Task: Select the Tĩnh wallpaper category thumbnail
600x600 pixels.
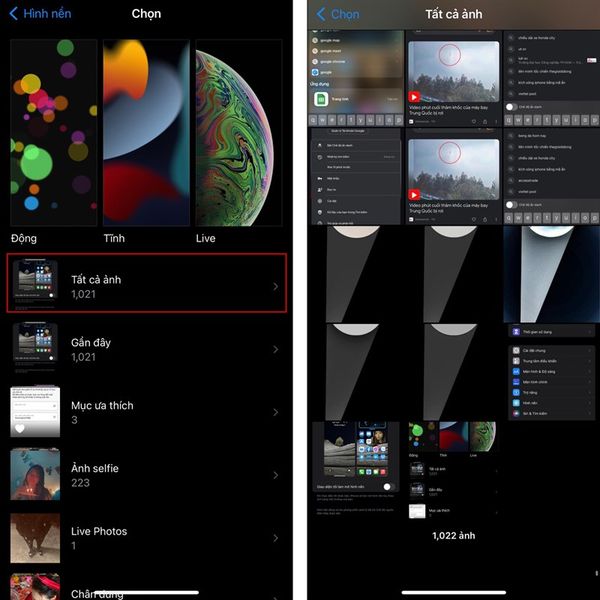Action: coord(146,135)
